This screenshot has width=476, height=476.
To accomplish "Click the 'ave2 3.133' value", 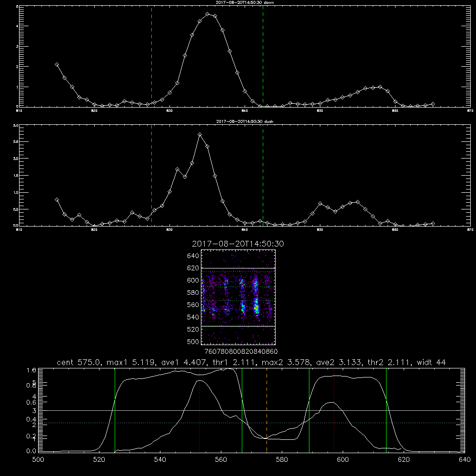I will (x=338, y=362).
